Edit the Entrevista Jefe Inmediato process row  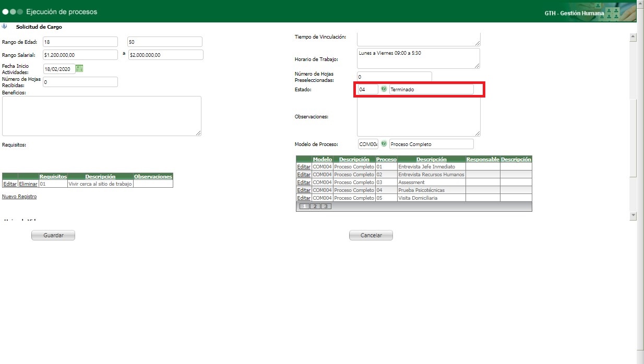pyautogui.click(x=304, y=167)
